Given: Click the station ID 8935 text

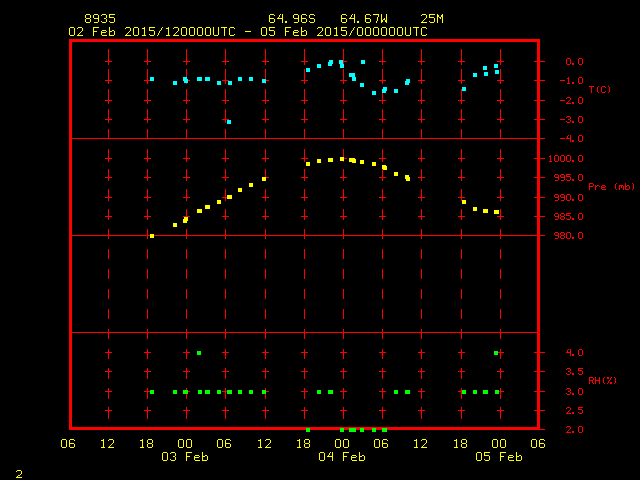Looking at the screenshot, I should click(x=98, y=19).
